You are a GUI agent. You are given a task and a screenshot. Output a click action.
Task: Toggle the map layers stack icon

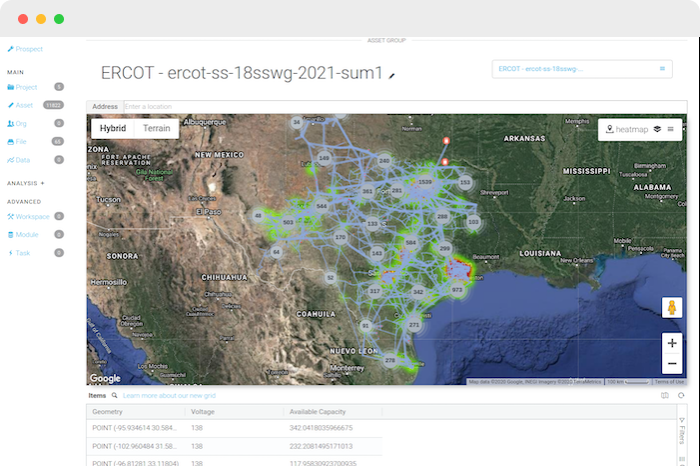click(x=657, y=129)
